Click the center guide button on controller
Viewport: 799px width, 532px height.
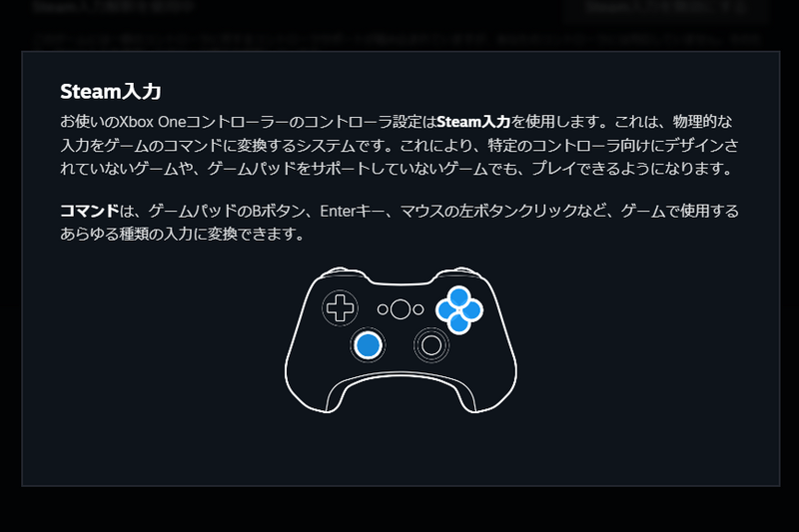pos(400,309)
